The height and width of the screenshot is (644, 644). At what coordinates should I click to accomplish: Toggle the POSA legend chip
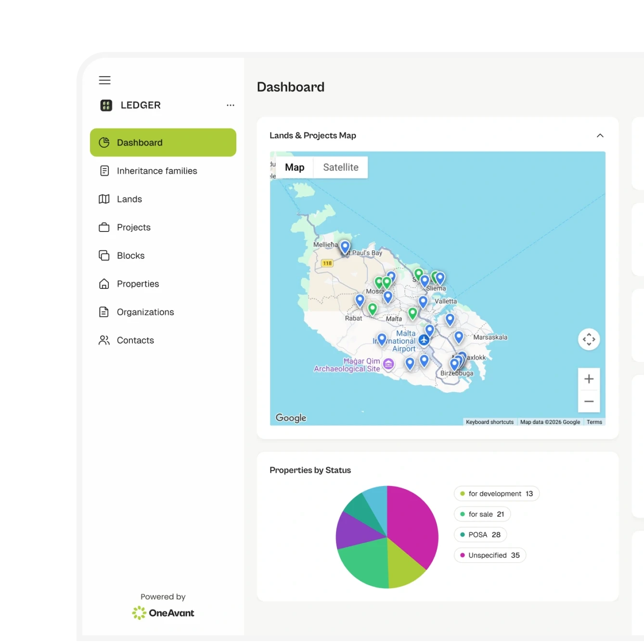(480, 535)
